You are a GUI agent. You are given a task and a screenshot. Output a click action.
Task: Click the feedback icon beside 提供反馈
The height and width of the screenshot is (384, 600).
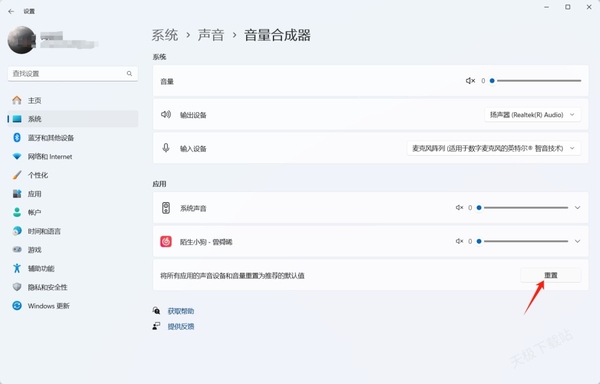pos(156,326)
